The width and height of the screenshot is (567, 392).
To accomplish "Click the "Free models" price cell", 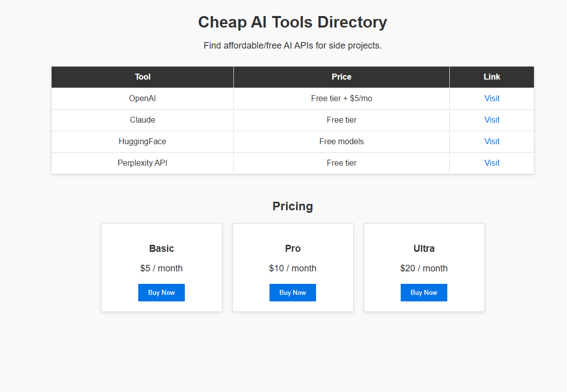I will (342, 141).
